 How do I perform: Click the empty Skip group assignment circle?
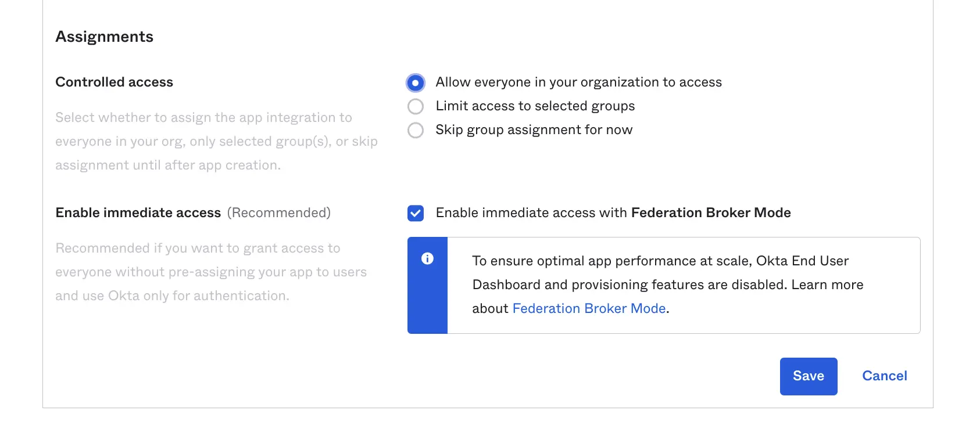415,130
